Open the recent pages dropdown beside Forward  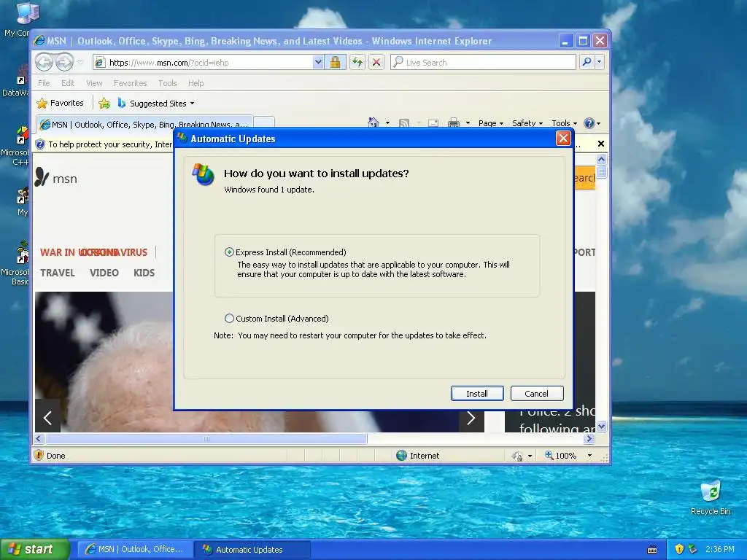[80, 63]
